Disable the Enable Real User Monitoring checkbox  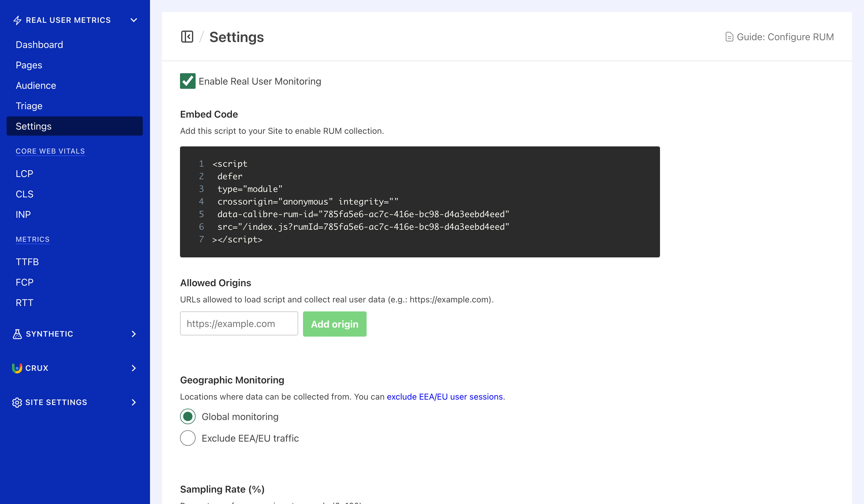click(x=187, y=81)
